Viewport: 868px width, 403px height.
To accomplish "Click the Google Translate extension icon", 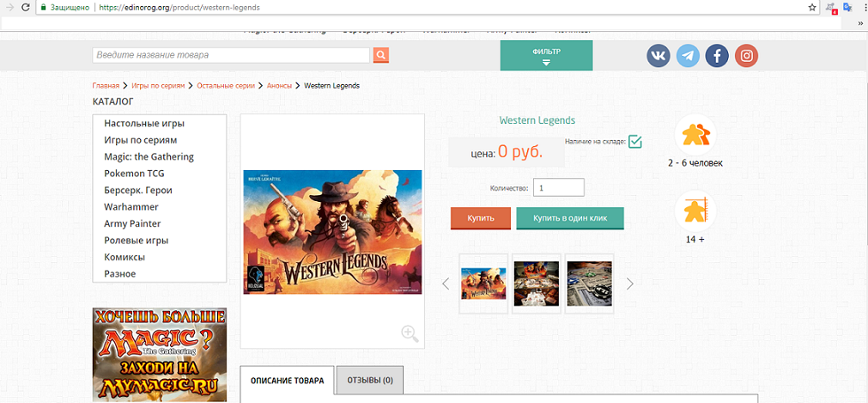I will (x=847, y=8).
